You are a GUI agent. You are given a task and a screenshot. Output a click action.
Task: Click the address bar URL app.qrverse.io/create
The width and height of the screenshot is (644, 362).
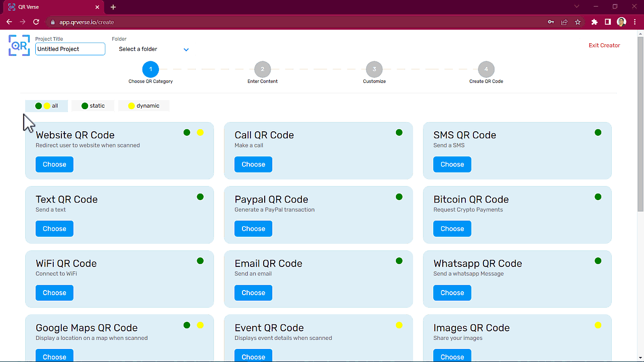pyautogui.click(x=87, y=22)
